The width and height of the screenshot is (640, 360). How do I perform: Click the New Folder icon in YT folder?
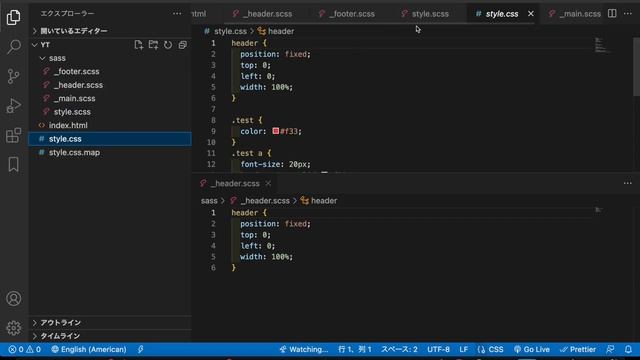[153, 45]
